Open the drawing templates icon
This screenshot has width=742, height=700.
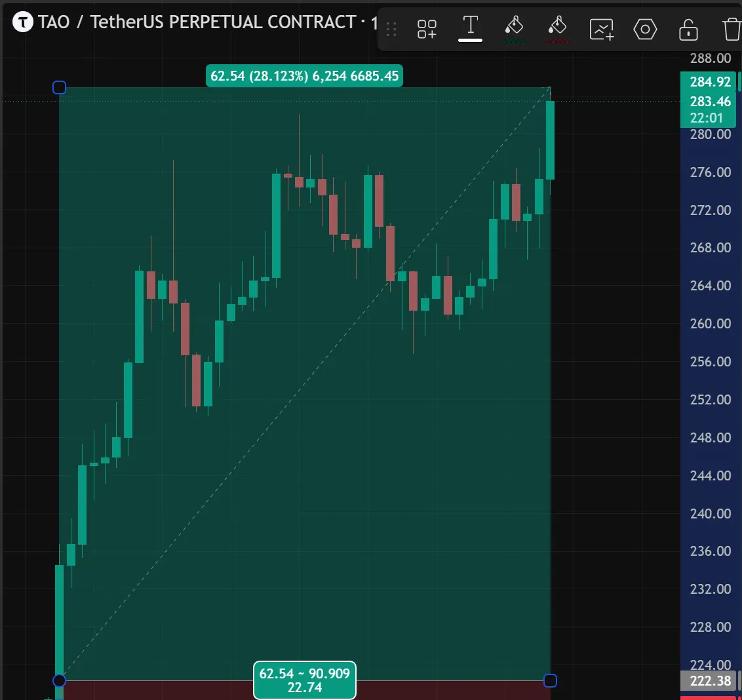pos(427,29)
